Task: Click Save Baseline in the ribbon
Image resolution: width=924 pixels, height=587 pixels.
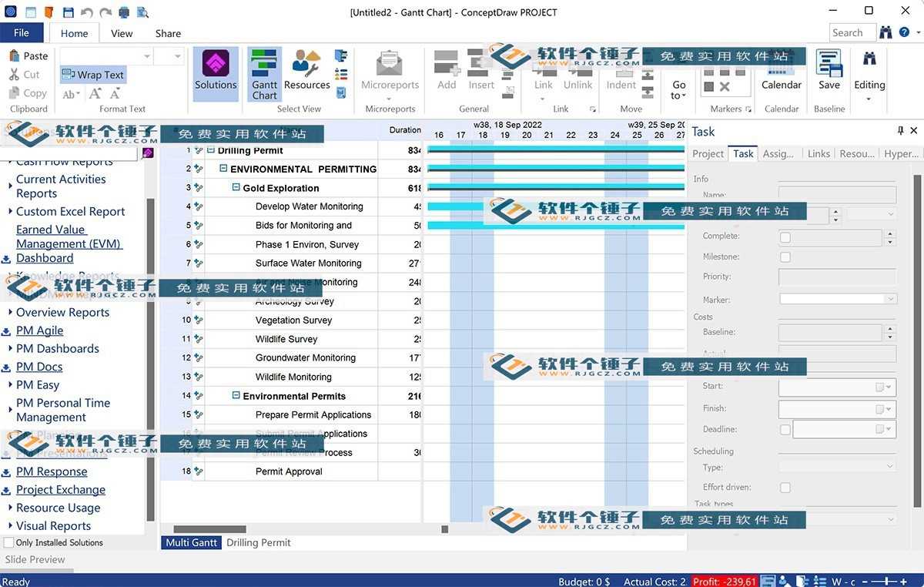Action: click(x=829, y=71)
